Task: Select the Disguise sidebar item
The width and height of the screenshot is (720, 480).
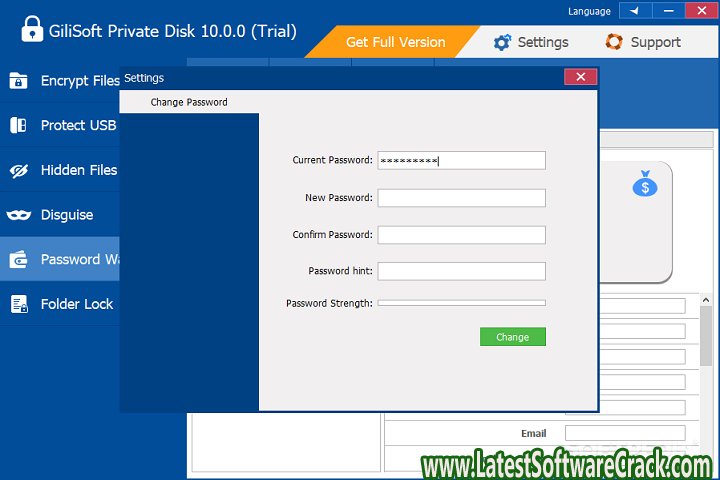Action: tap(60, 215)
